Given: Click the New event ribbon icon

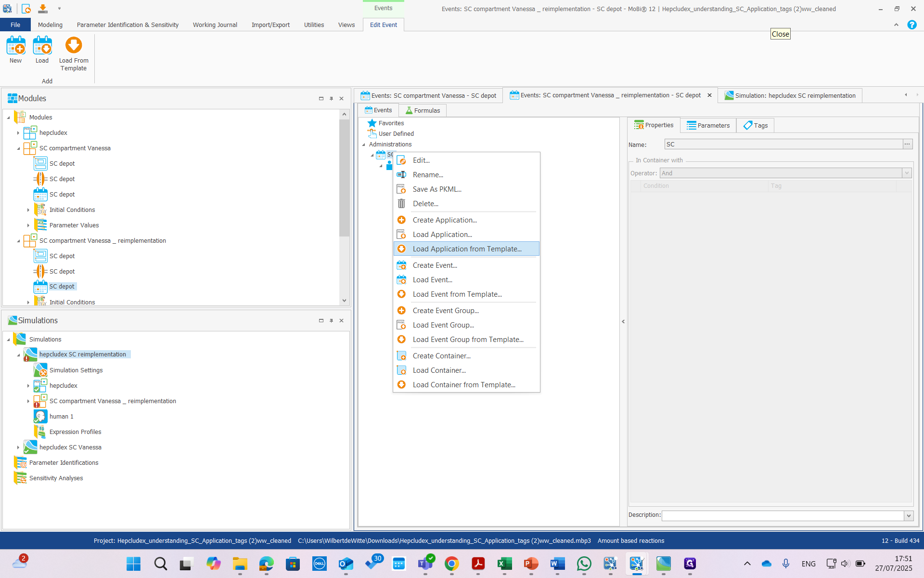Looking at the screenshot, I should pyautogui.click(x=15, y=46).
